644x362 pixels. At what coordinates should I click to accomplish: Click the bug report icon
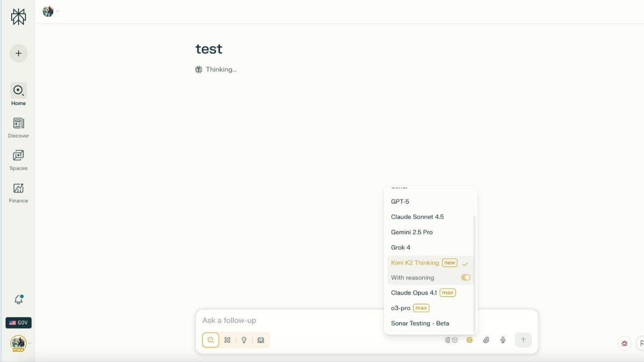(624, 343)
